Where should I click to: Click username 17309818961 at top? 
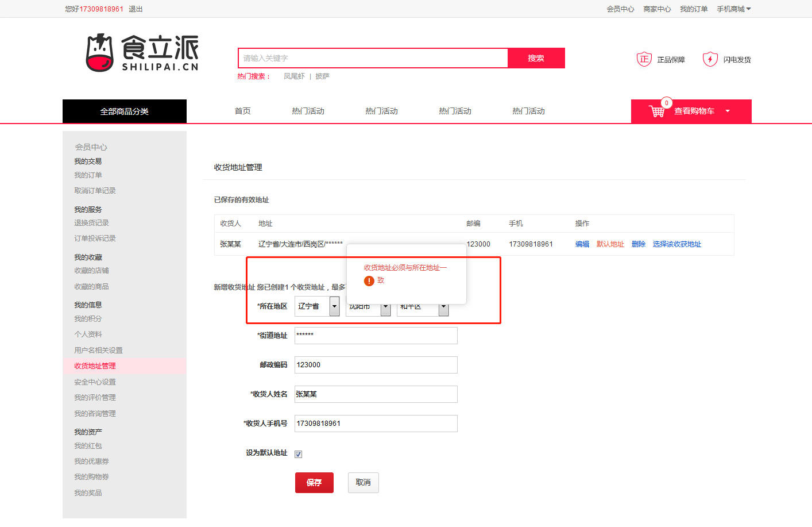(x=101, y=9)
